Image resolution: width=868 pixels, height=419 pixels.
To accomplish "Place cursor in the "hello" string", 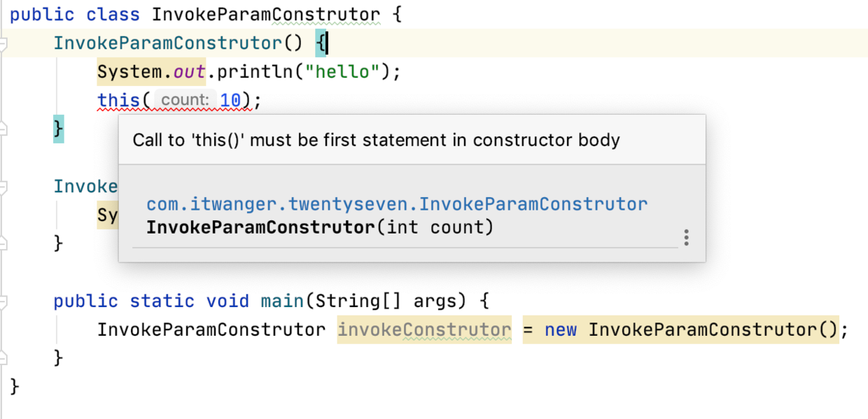I will click(x=342, y=72).
